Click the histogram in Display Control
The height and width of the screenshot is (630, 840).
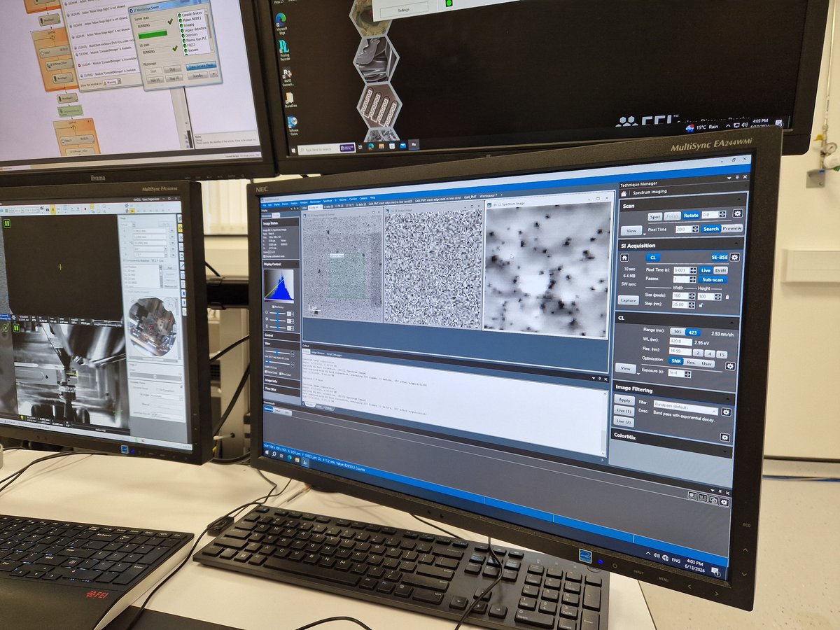(278, 287)
